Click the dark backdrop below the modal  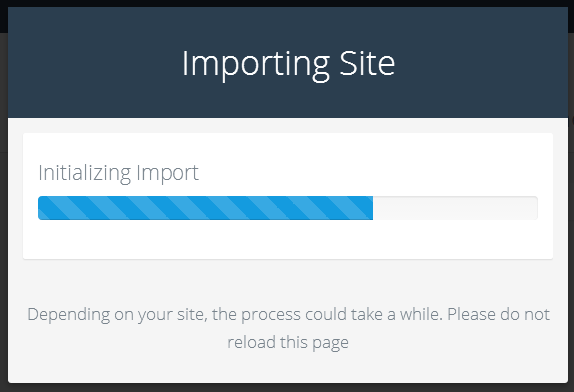288,388
